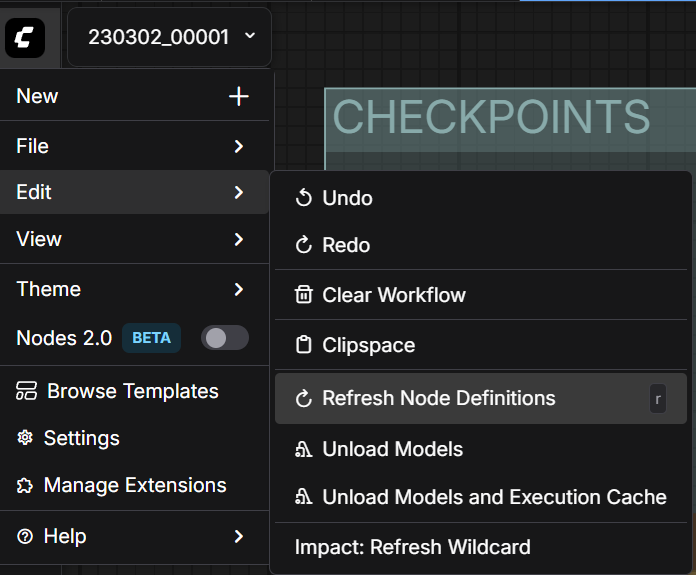
Task: Open the 230302_00001 workflow dropdown
Action: pos(169,37)
